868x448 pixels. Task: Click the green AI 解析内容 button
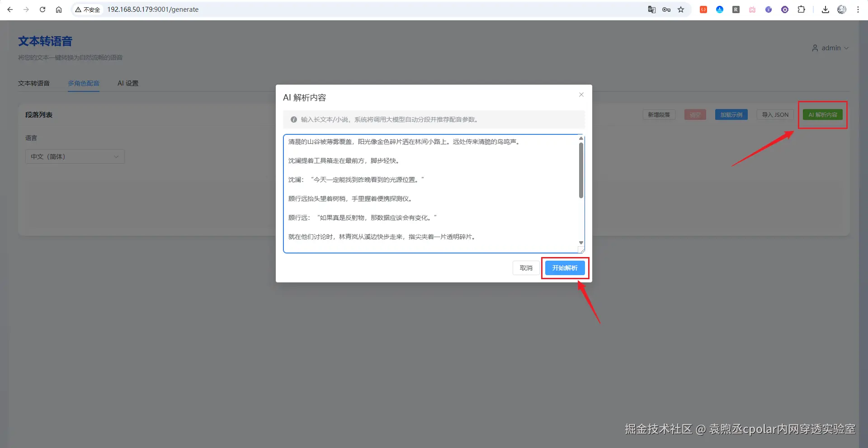pos(823,115)
